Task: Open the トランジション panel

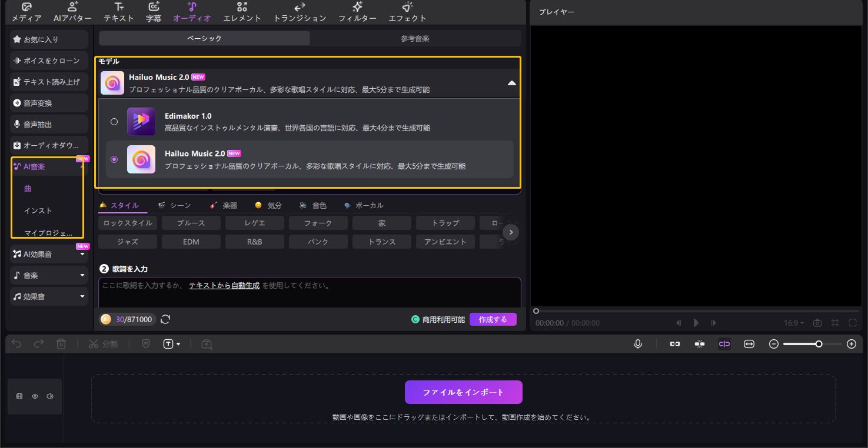Action: pos(298,12)
